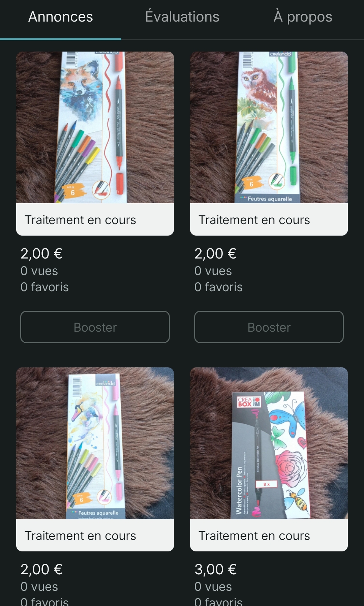Tap 0 vues under the owl listing
Image resolution: width=364 pixels, height=606 pixels.
[213, 271]
